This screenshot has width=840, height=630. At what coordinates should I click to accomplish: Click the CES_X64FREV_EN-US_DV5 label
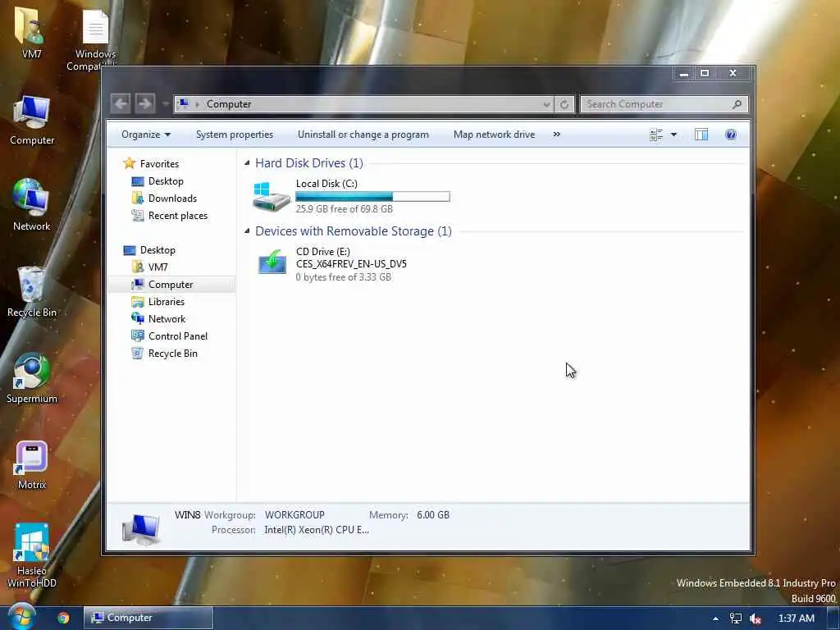(x=351, y=264)
